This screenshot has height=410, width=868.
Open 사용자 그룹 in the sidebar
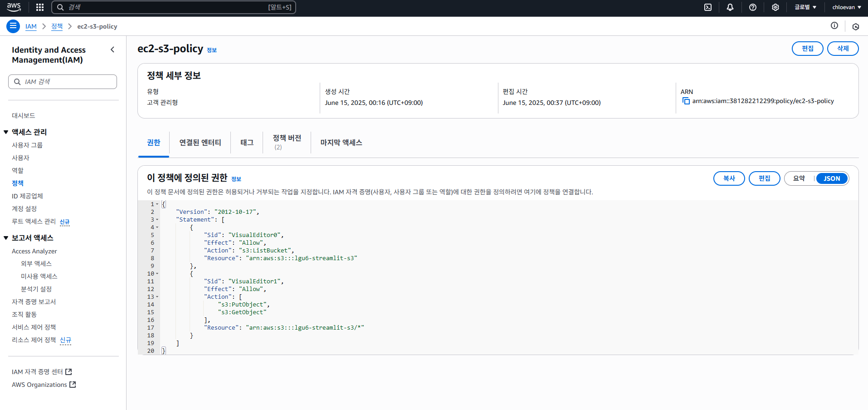tap(27, 145)
